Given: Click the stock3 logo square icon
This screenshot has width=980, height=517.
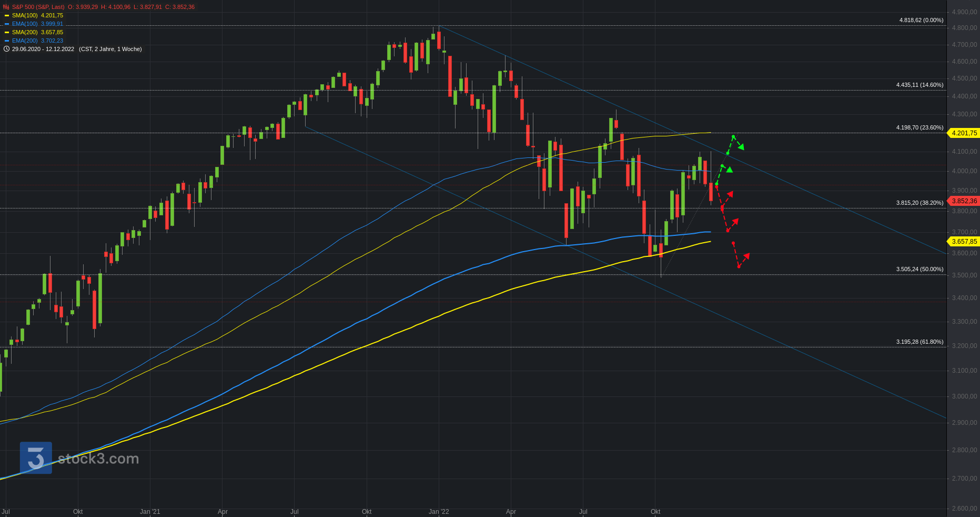Looking at the screenshot, I should (36, 458).
